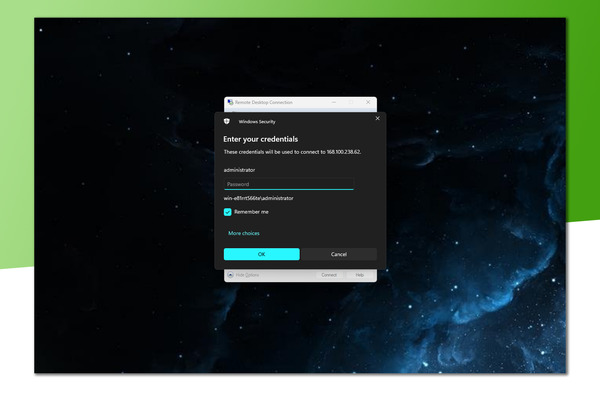The image size is (600, 400).
Task: Dismiss the dialog with Cancel button
Action: click(x=339, y=254)
